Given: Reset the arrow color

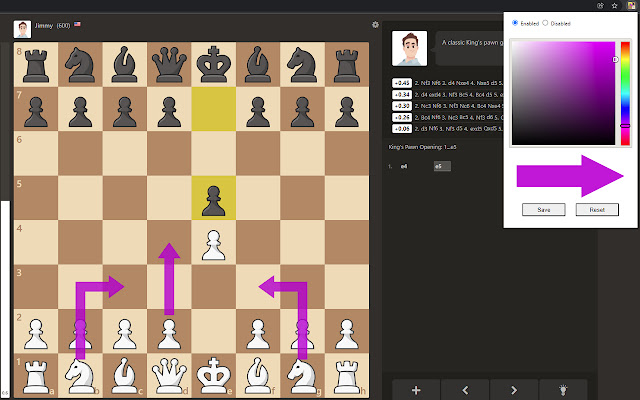Looking at the screenshot, I should [x=597, y=210].
